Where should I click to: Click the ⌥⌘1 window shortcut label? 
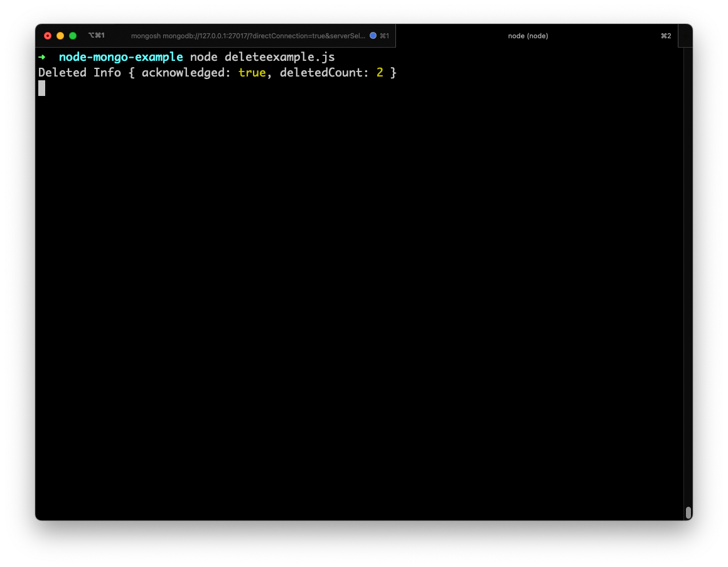coord(97,35)
